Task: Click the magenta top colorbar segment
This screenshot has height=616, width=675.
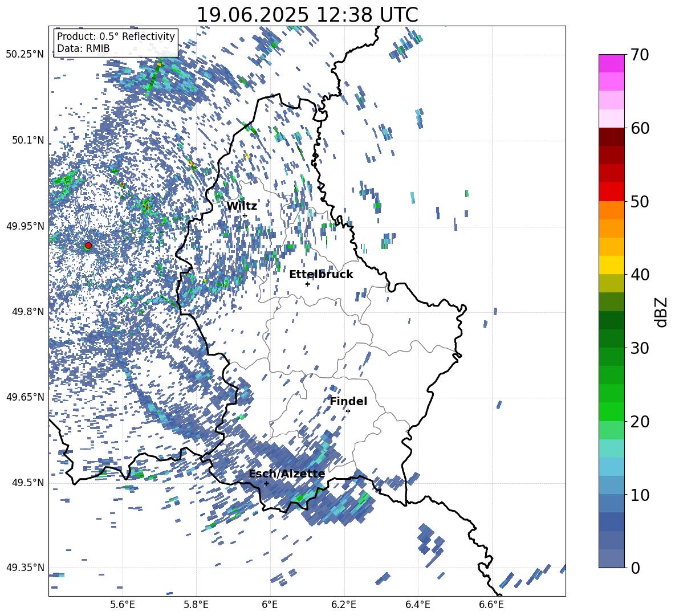Action: click(x=611, y=64)
